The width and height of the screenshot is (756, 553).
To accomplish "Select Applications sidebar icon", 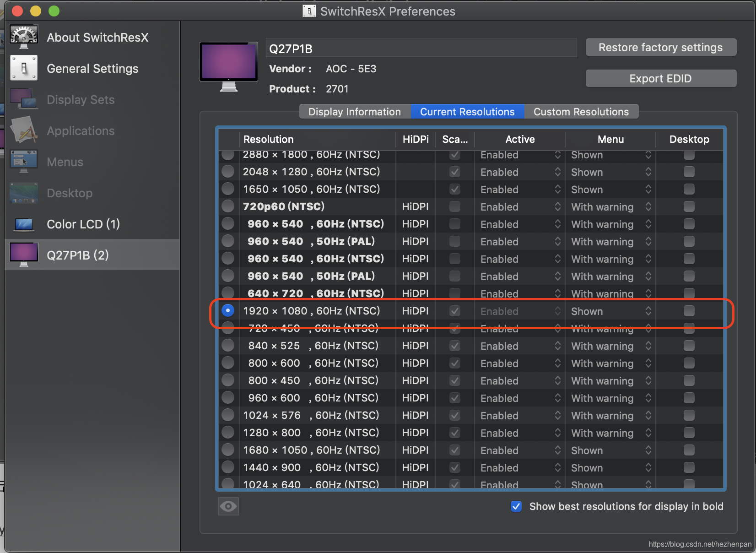I will coord(24,130).
